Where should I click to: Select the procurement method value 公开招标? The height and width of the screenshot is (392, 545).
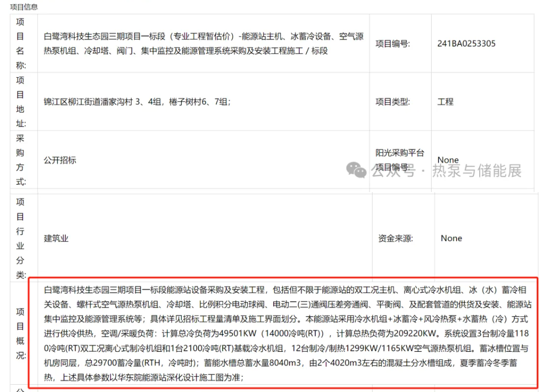pos(60,160)
